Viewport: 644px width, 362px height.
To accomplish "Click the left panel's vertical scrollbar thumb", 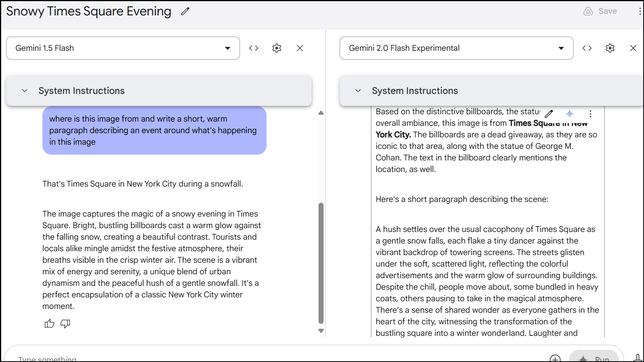I will point(321,264).
